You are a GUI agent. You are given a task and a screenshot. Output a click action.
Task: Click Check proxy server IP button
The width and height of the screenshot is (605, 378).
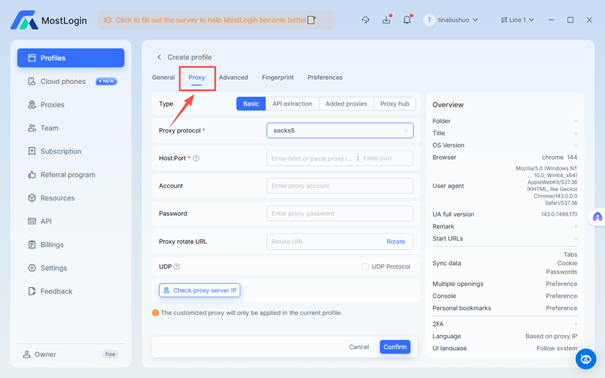click(x=200, y=290)
